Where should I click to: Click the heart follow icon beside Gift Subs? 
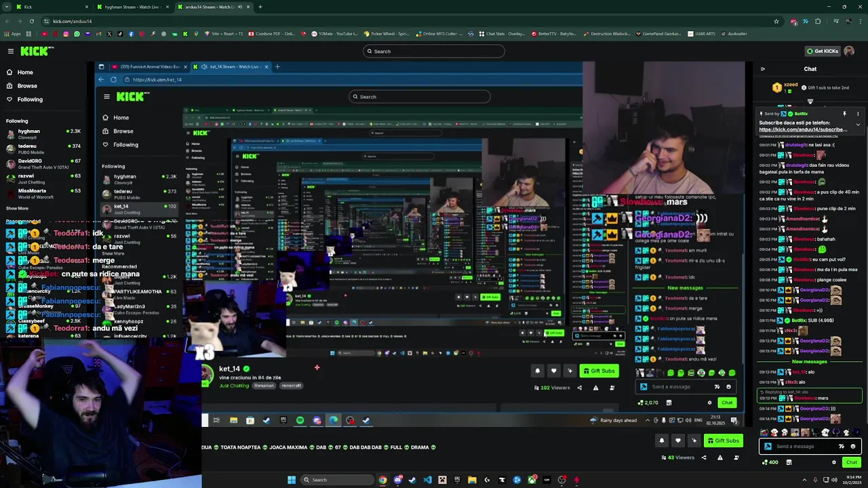(x=677, y=441)
